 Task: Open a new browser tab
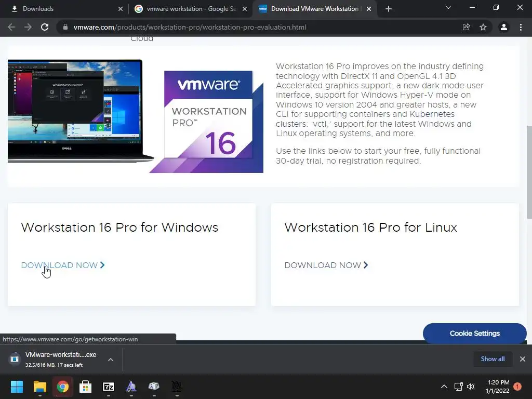(389, 9)
